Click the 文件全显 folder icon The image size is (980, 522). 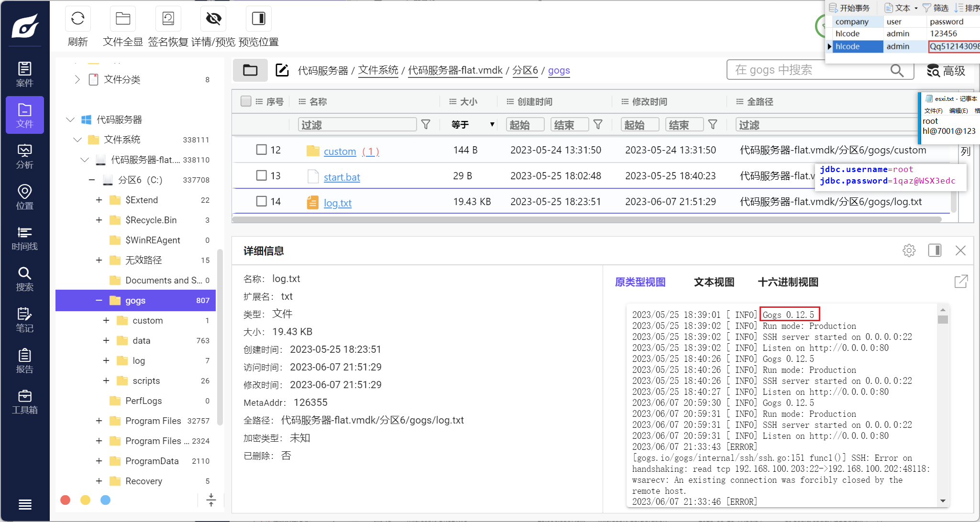[123, 19]
